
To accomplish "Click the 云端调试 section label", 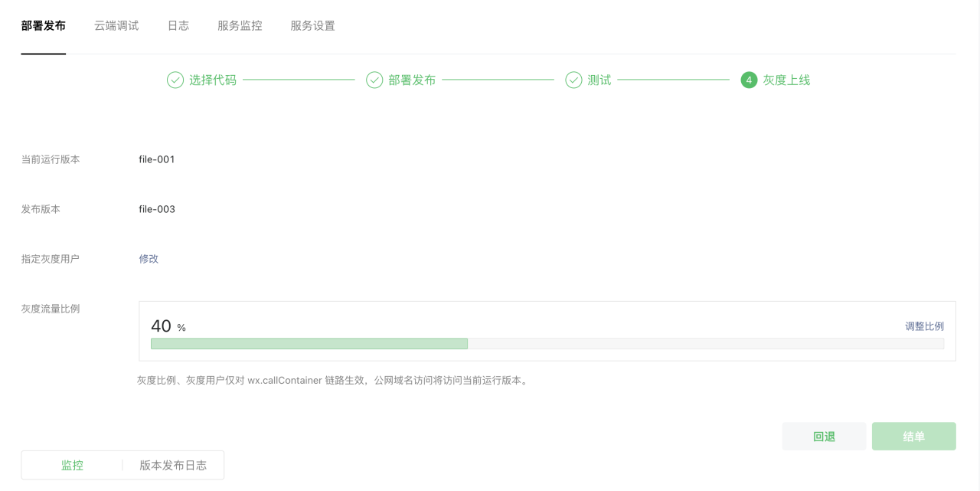I will click(116, 25).
